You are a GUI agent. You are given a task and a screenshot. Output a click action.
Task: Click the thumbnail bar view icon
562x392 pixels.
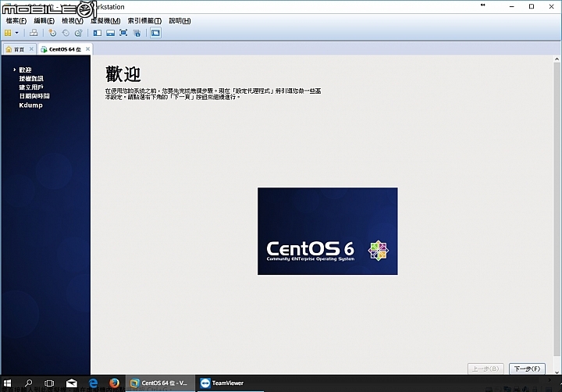(110, 33)
